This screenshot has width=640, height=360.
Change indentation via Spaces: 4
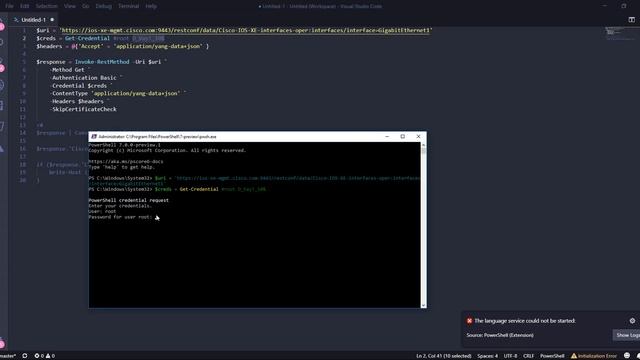pyautogui.click(x=487, y=356)
